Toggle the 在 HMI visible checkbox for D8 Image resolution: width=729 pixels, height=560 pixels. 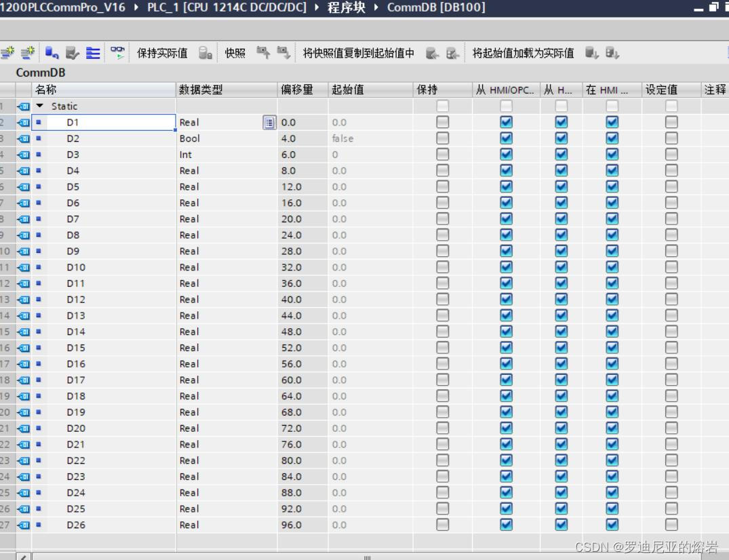point(612,235)
